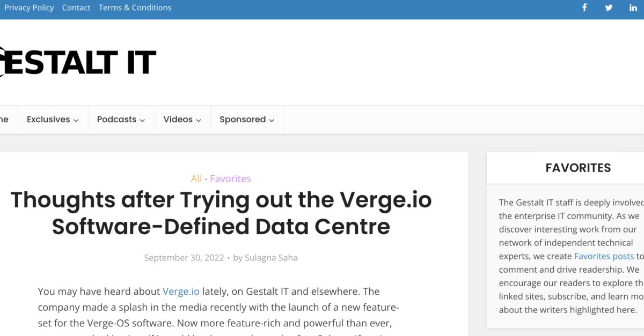Expand the Exclusives dropdown menu
This screenshot has width=644, height=336.
click(x=48, y=120)
